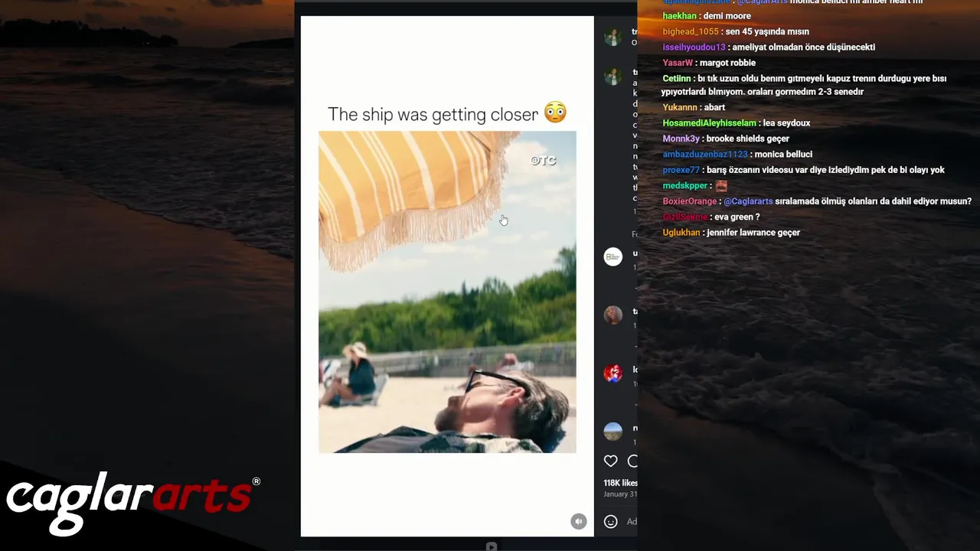
Task: Click ambazduzenbar1123's 'monica belluci' message
Action: tap(783, 155)
